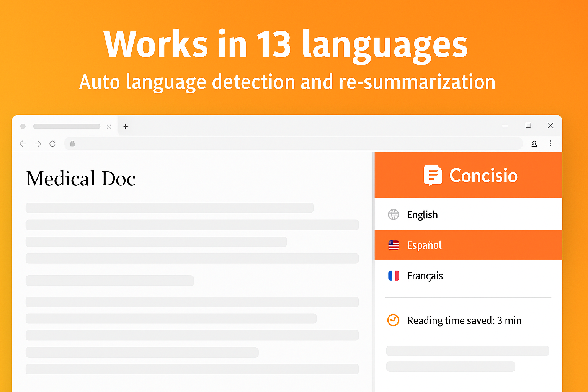
Task: Minimize the browser window
Action: pyautogui.click(x=505, y=126)
